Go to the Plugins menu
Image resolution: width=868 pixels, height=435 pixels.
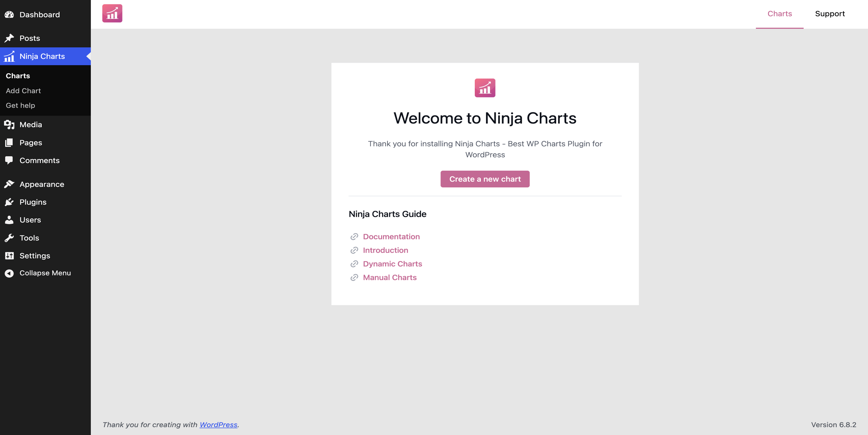(x=46, y=202)
